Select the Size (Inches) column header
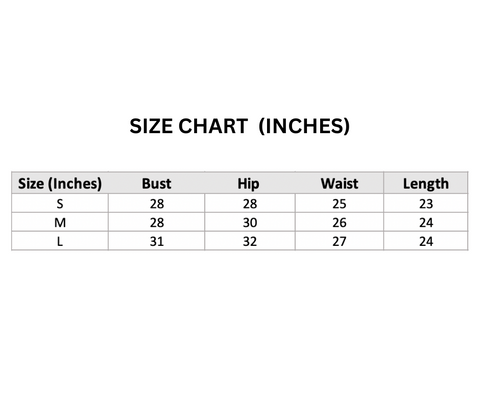 (x=60, y=184)
